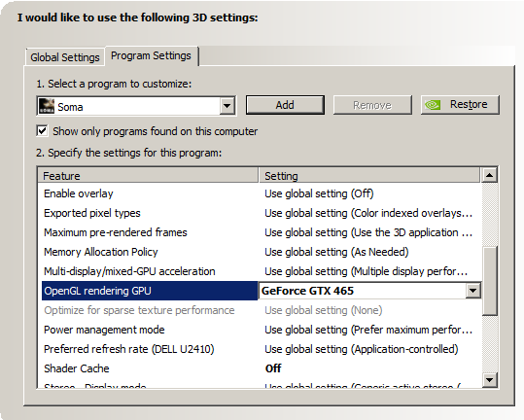
Task: Click the scroll up arrow of the settings list
Action: [x=490, y=175]
